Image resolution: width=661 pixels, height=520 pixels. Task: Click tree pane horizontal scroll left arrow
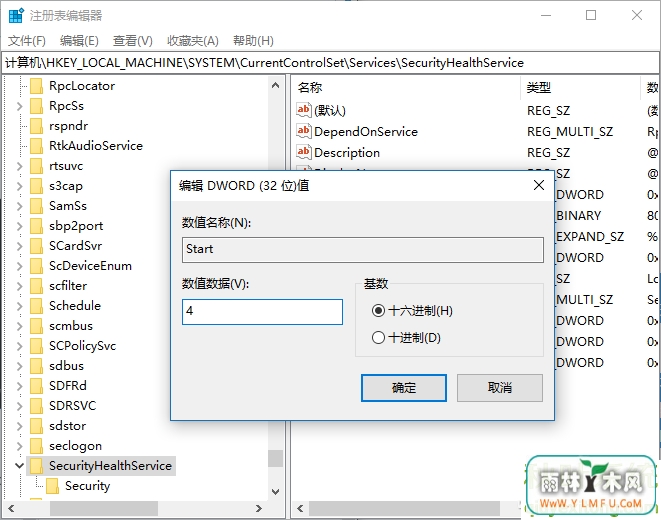point(11,509)
